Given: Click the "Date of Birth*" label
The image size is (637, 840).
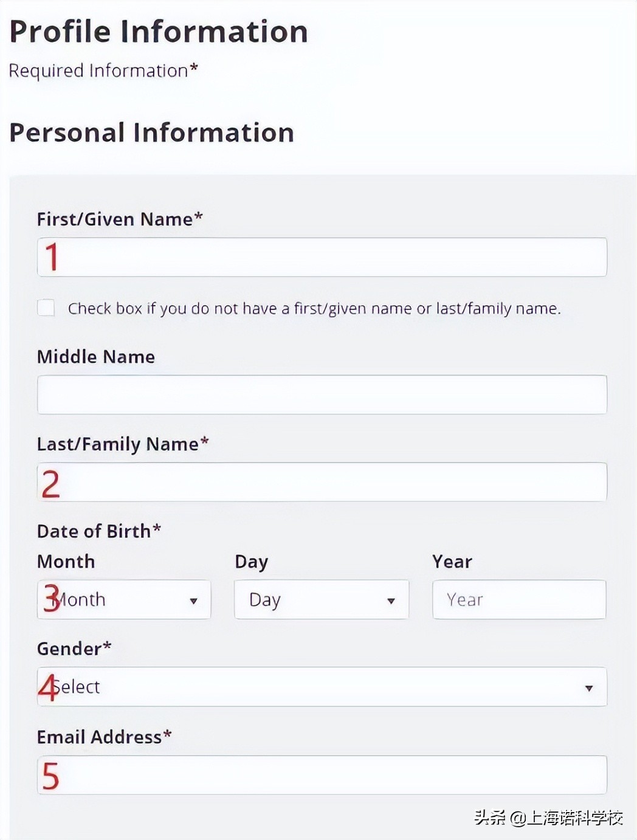Looking at the screenshot, I should click(99, 531).
